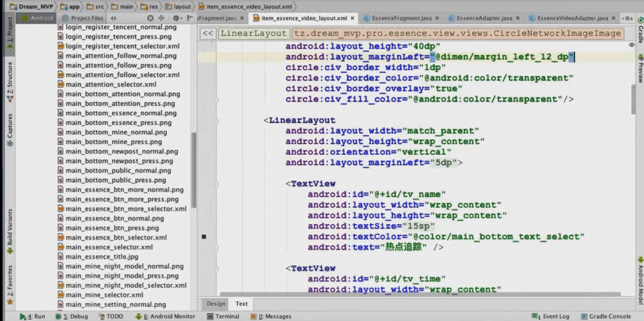Switch to the Design tab
644x321 pixels.
[216, 304]
